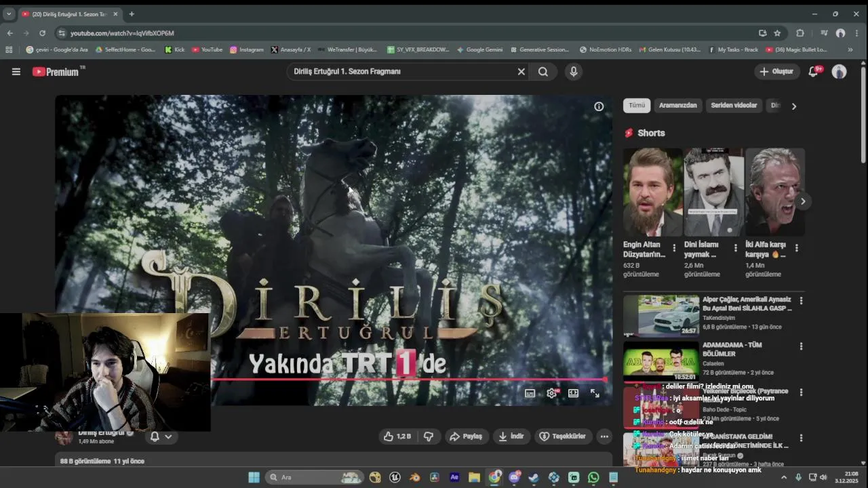
Task: Open Unreal Engine from the taskbar
Action: (395, 477)
